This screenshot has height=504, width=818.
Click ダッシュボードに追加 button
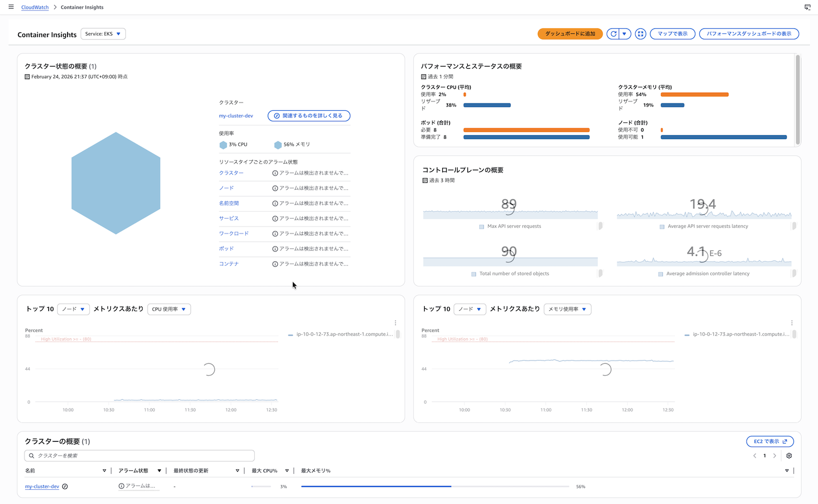[570, 34]
